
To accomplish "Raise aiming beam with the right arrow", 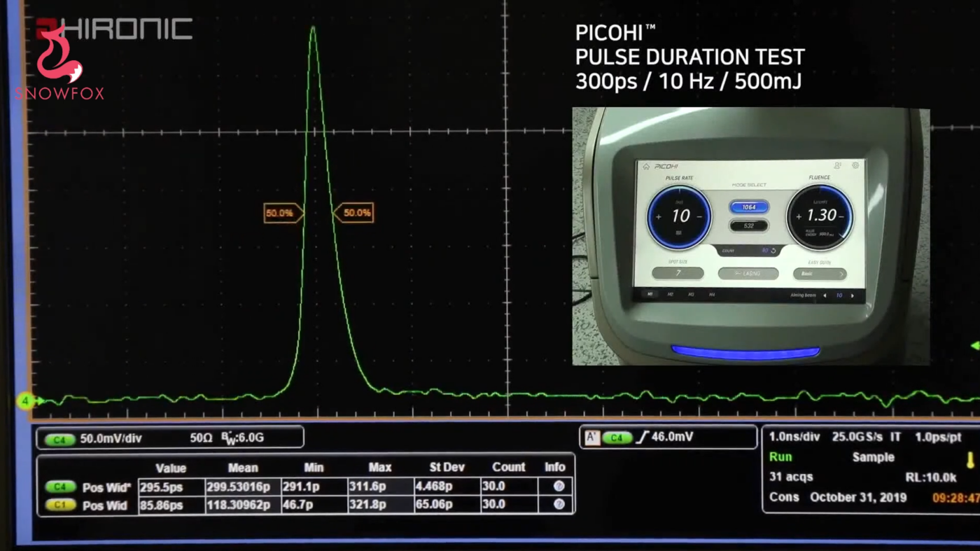I will pyautogui.click(x=852, y=295).
